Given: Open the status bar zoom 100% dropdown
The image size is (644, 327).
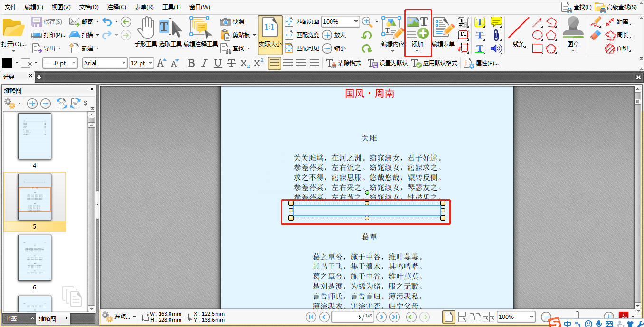Looking at the screenshot, I should click(x=532, y=317).
